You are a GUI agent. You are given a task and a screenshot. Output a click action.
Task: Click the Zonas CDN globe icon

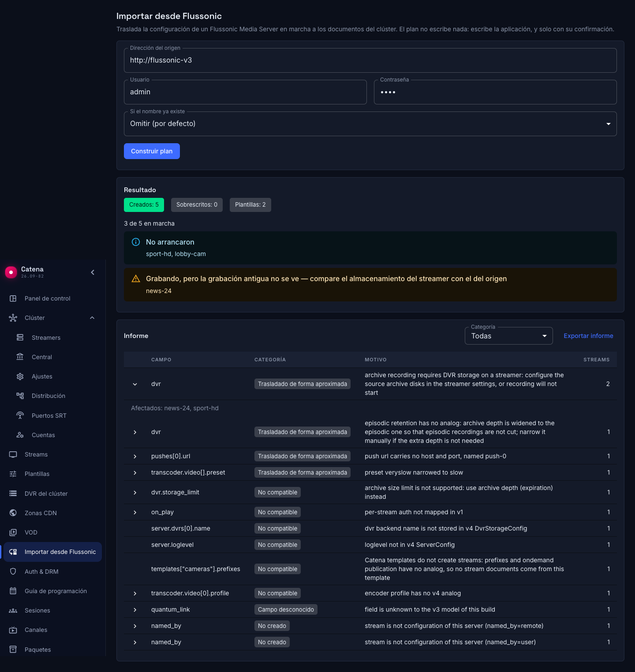[13, 513]
